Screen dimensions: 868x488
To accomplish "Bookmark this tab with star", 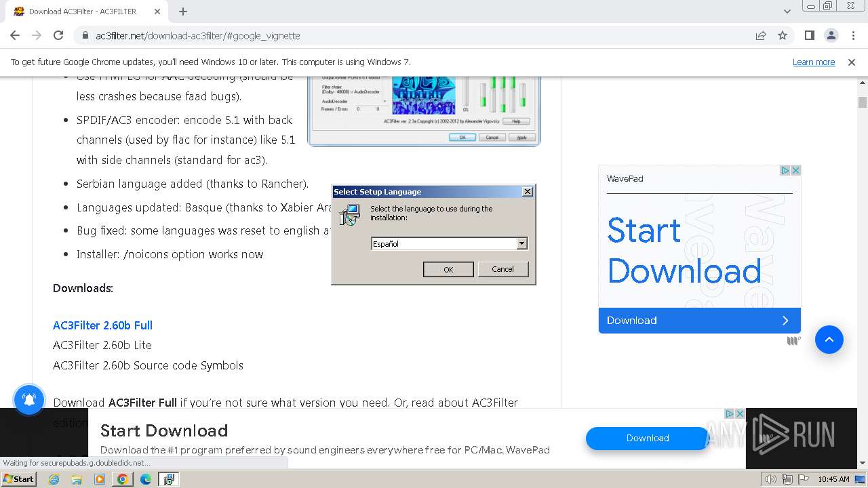I will click(783, 36).
